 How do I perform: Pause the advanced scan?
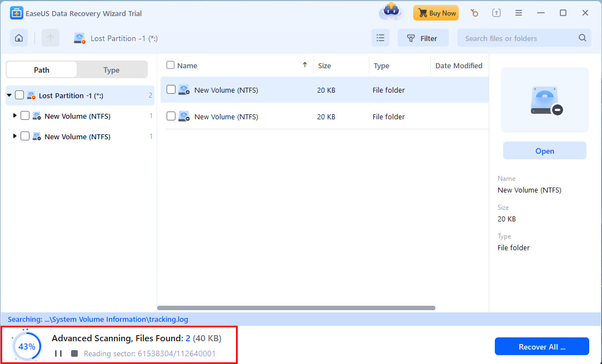tap(58, 353)
